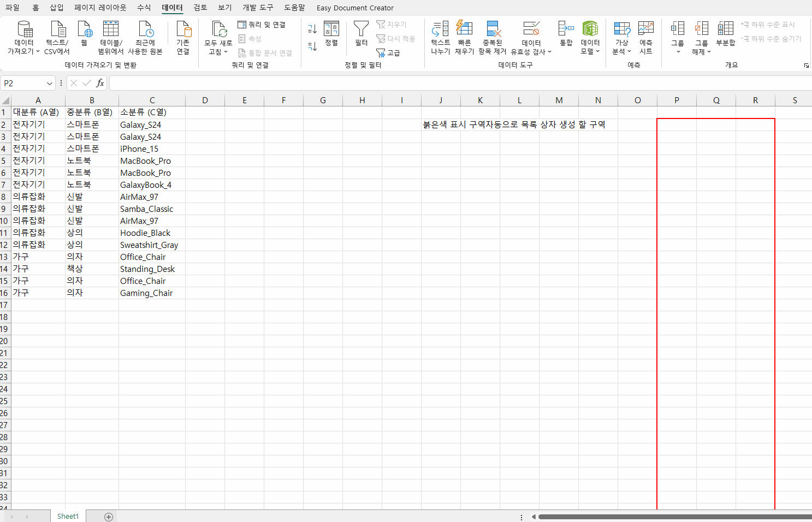
Task: Open the Name Box dropdown arrow
Action: click(50, 84)
